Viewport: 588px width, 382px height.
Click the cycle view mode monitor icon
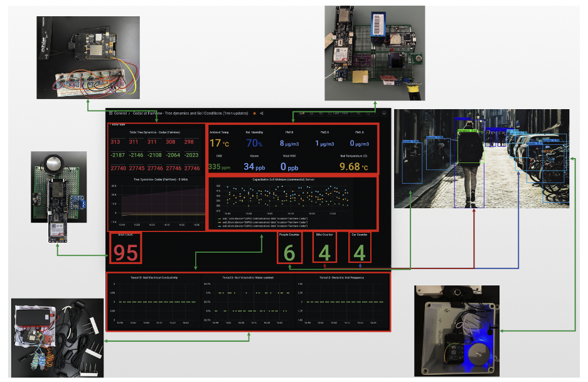point(384,113)
